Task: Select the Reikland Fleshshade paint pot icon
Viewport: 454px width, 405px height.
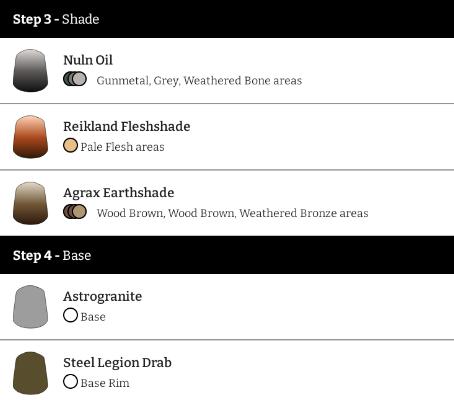Action: point(30,137)
